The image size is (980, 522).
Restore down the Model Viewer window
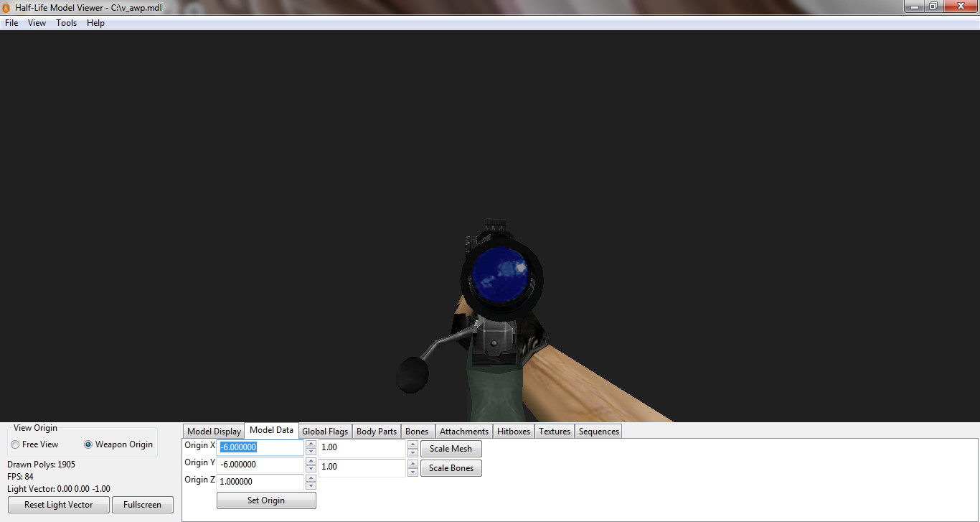pos(933,6)
